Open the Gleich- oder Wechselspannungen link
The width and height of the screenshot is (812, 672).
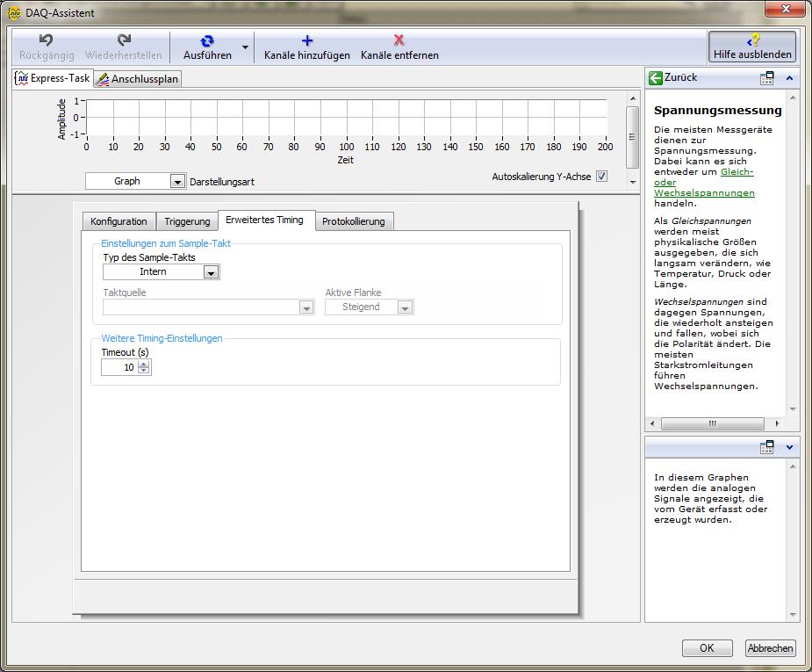click(x=704, y=183)
